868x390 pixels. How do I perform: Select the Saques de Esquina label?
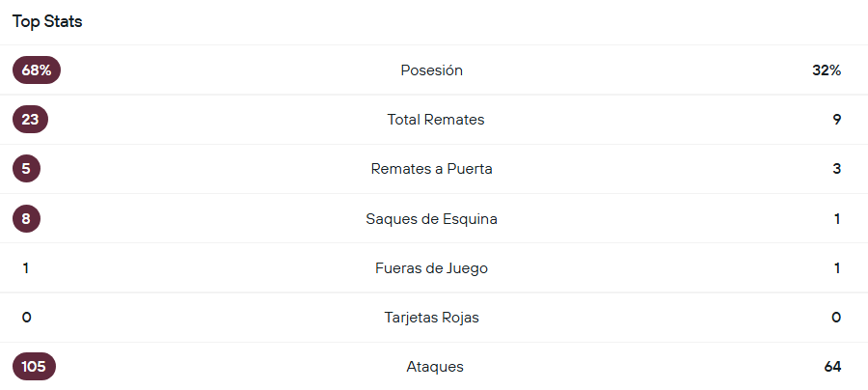[432, 219]
